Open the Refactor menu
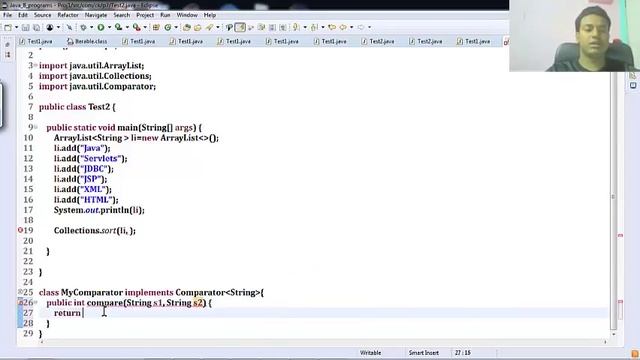Screen dimensions: 640x360 pyautogui.click(x=68, y=15)
